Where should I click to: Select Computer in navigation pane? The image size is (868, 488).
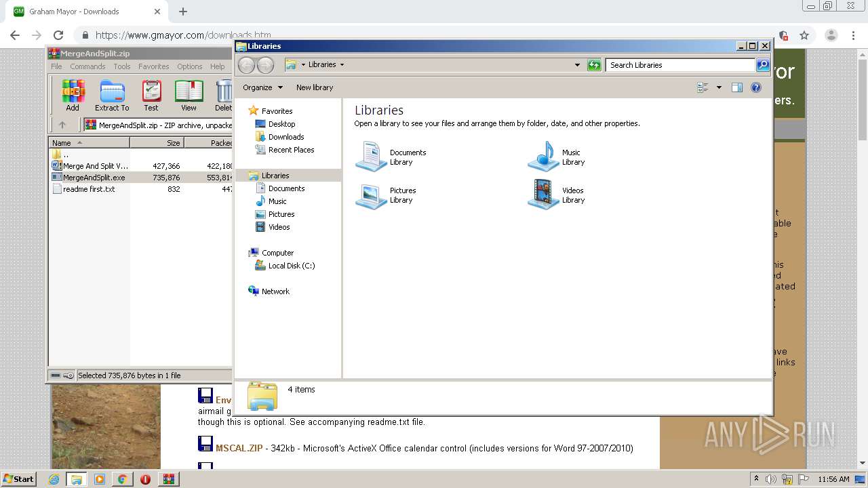(277, 253)
